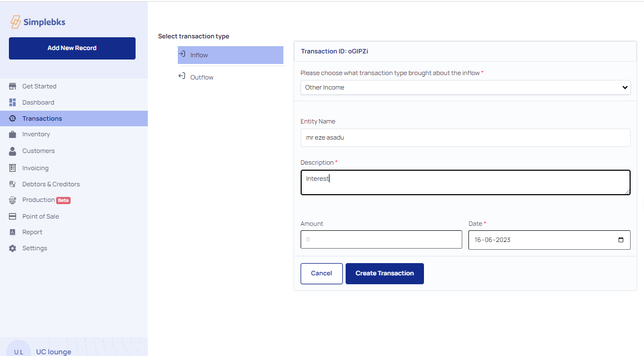
Task: Click the Cancel button
Action: pyautogui.click(x=322, y=273)
